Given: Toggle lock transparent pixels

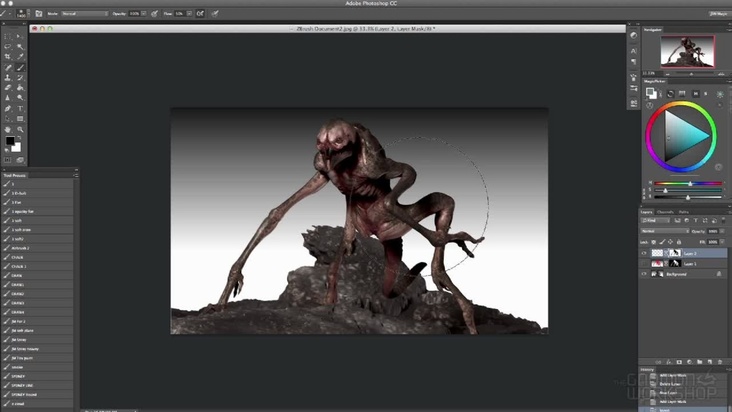Looking at the screenshot, I should [x=654, y=242].
